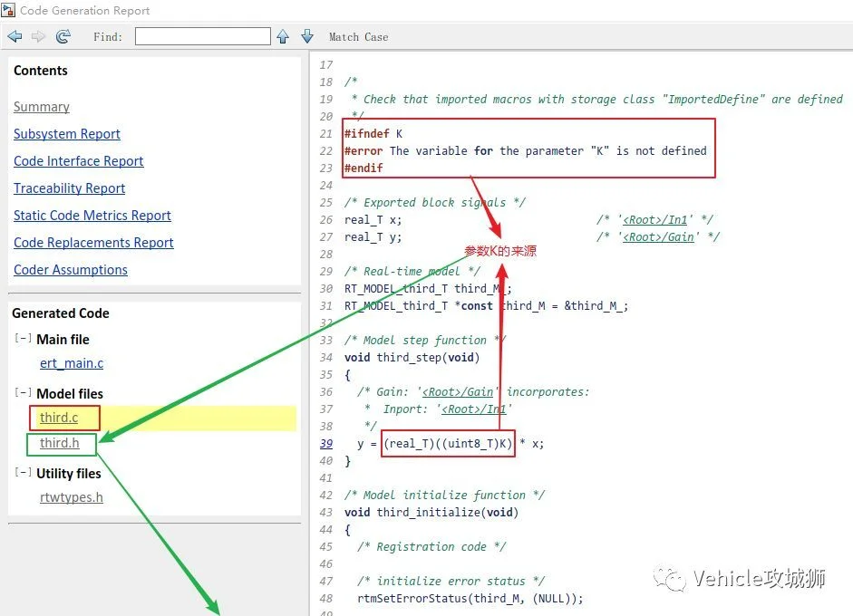Open the Code Interface Report link
Image resolution: width=853 pixels, height=616 pixels.
(78, 161)
